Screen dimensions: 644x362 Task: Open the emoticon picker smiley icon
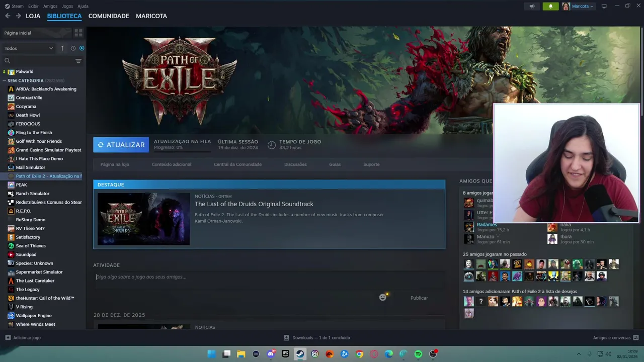click(x=383, y=297)
